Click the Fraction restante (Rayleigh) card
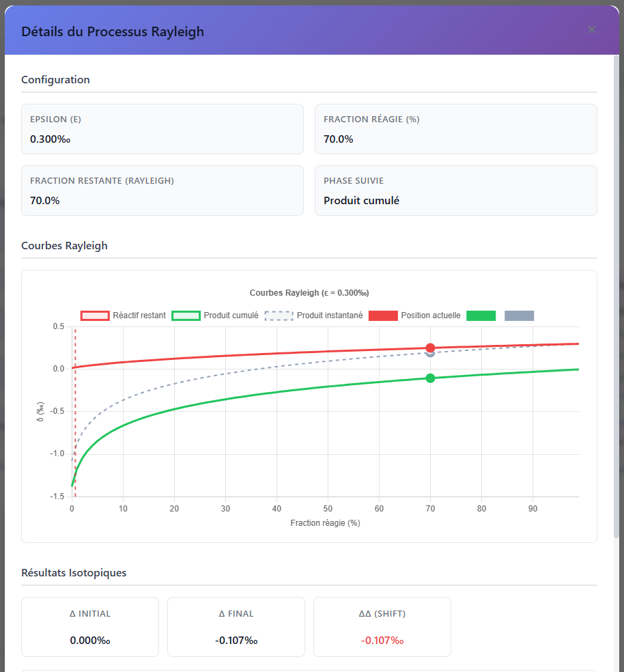 pyautogui.click(x=162, y=191)
